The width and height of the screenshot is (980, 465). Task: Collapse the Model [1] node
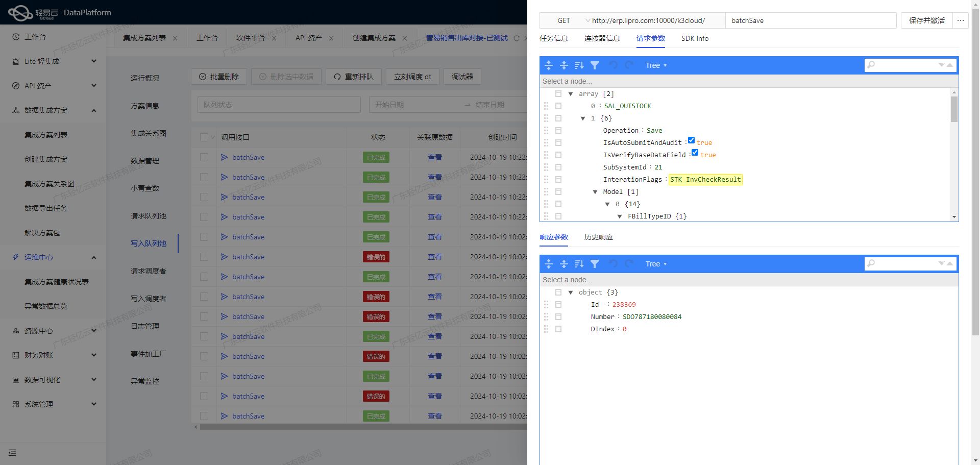point(595,192)
